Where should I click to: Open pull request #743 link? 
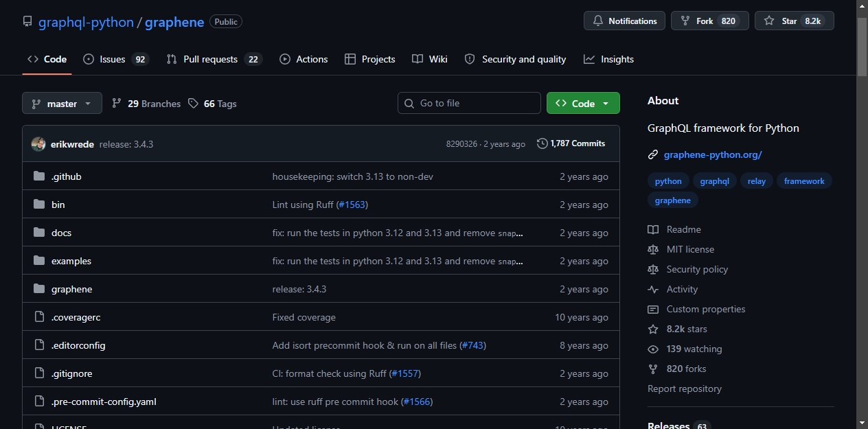point(472,345)
